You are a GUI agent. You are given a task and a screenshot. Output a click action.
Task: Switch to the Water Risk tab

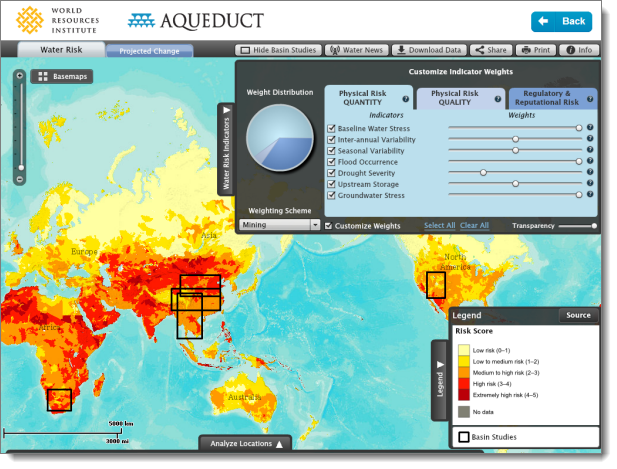[61, 50]
